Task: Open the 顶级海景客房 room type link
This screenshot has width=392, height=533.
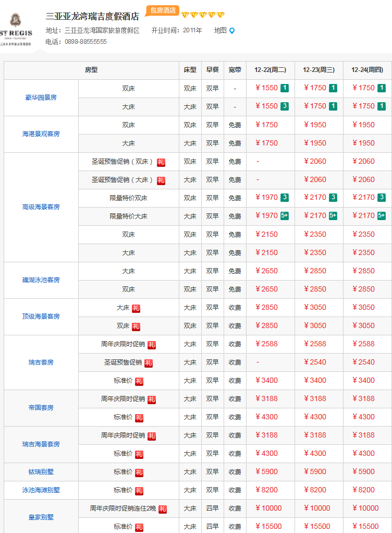Action: point(41,317)
